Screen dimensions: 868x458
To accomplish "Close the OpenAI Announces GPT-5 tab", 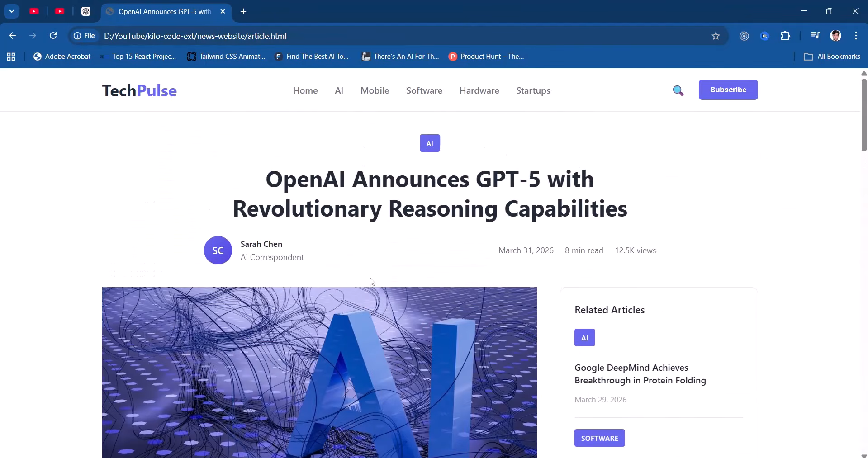I will 223,11.
